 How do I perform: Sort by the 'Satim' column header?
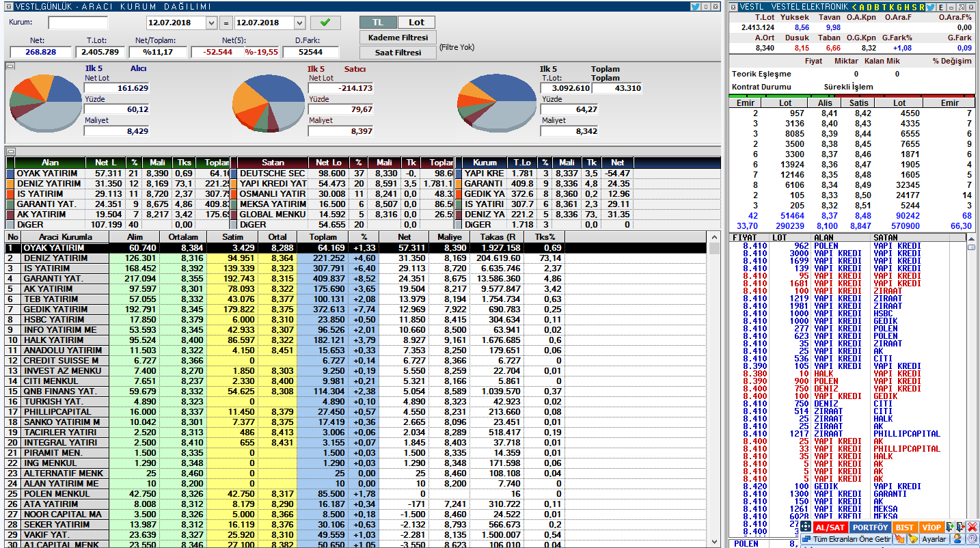point(233,237)
